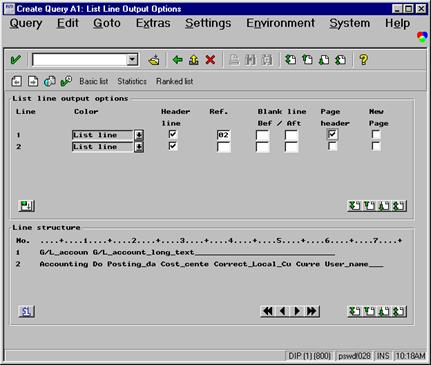Click the green Back arrow icon
Screen dimensions: 431x365
(x=177, y=60)
